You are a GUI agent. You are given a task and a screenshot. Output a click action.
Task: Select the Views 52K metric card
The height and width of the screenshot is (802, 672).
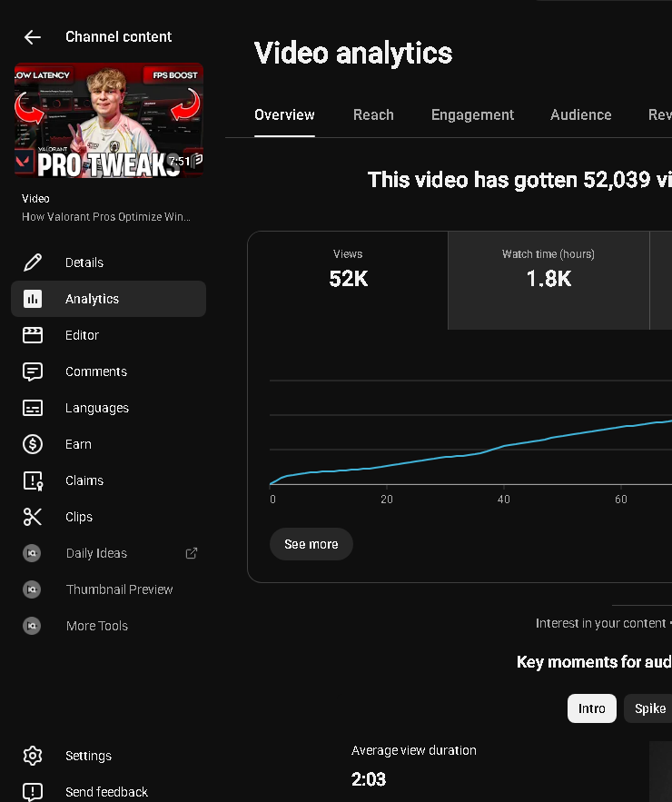pos(348,281)
